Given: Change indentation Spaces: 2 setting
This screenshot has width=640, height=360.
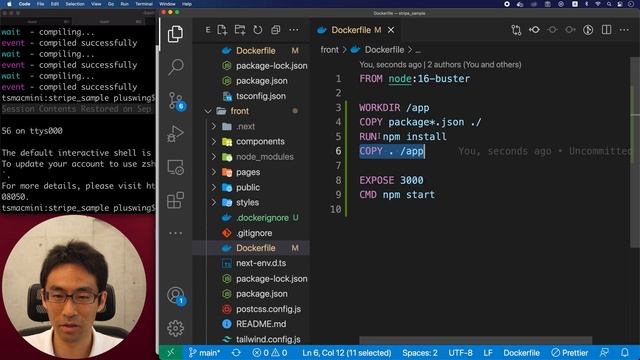Looking at the screenshot, I should point(420,353).
